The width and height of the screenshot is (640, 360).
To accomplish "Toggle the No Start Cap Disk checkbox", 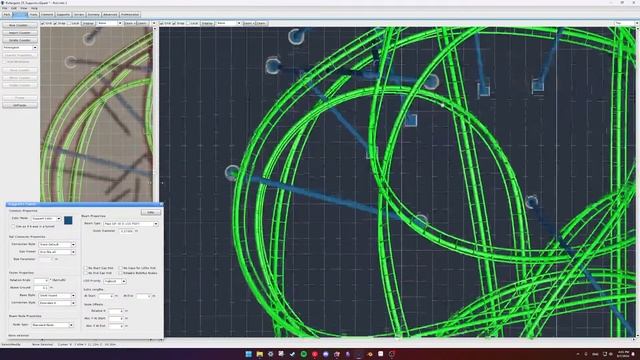I will pos(86,268).
